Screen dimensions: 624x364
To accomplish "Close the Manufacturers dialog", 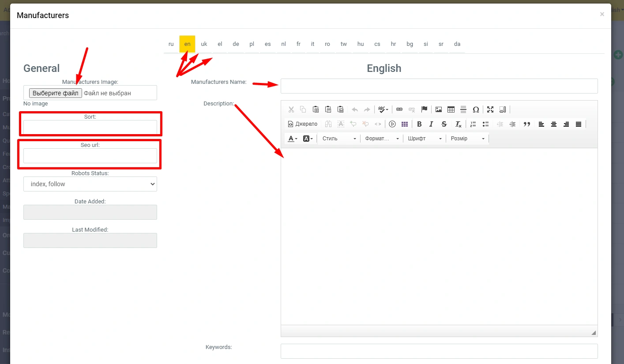I will [x=602, y=14].
